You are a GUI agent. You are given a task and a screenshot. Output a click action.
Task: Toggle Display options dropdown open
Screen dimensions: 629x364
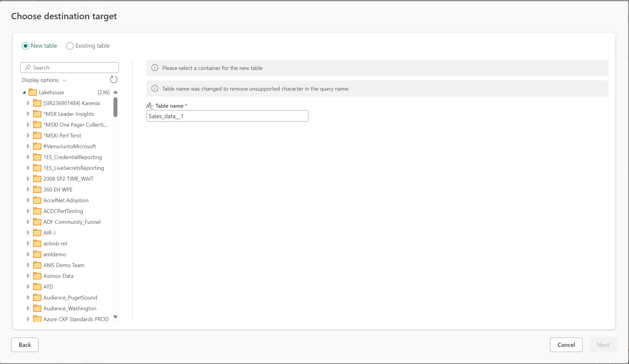coord(44,80)
